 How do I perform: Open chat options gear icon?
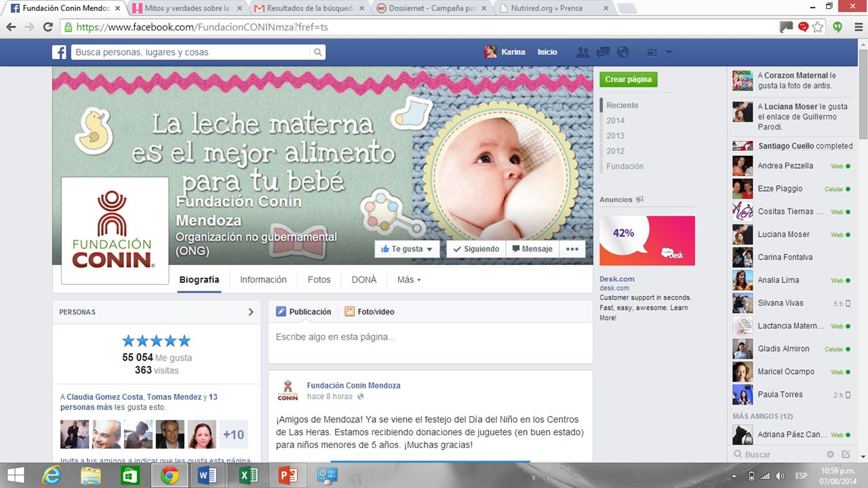tap(831, 454)
